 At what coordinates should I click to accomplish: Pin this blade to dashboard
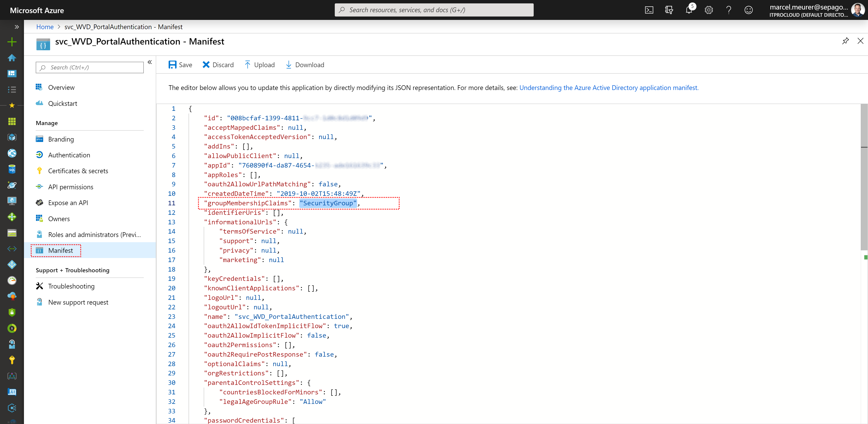coord(845,41)
